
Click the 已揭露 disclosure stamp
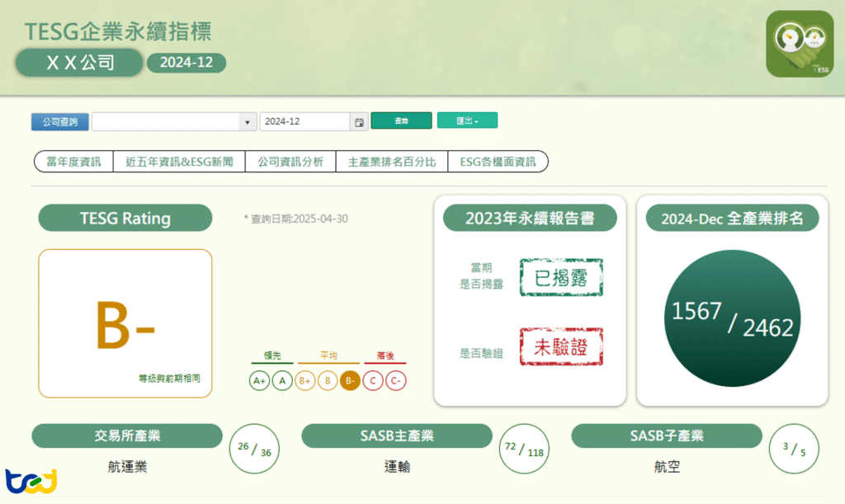560,277
